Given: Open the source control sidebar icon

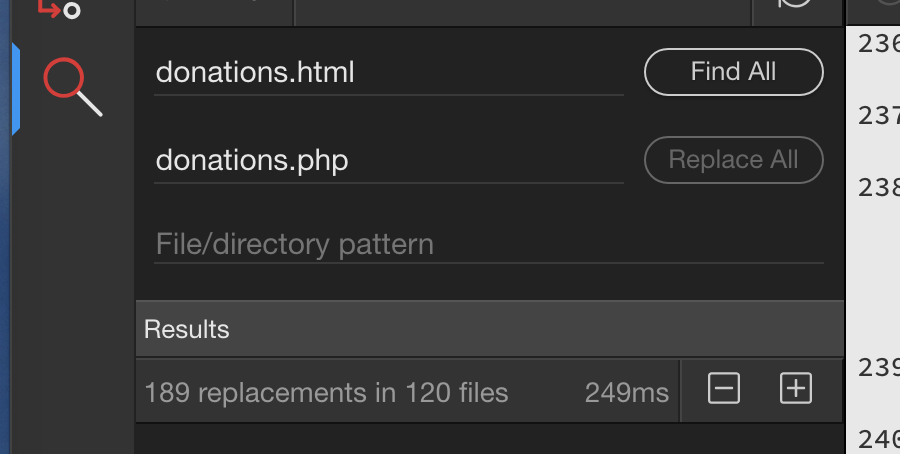Looking at the screenshot, I should tap(59, 9).
